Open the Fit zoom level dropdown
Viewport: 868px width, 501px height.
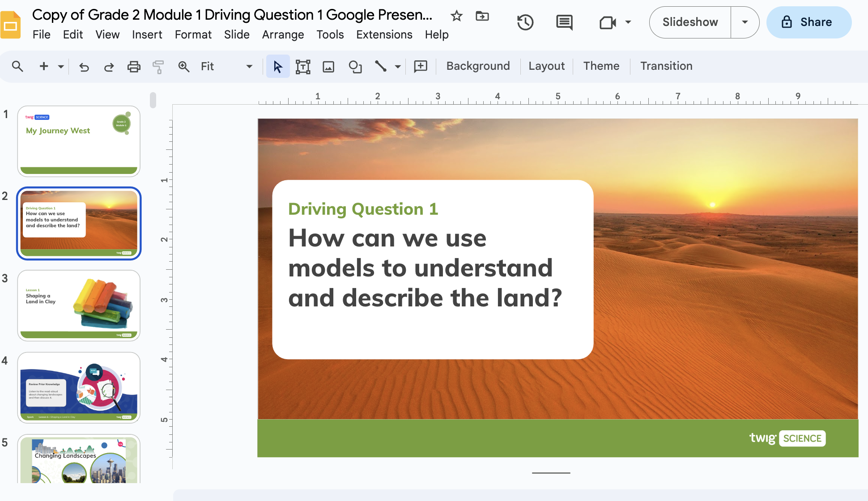pyautogui.click(x=227, y=67)
